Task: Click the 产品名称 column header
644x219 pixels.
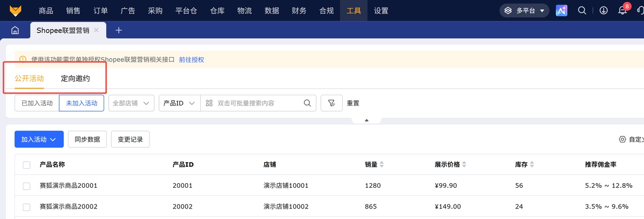Action: tap(52, 165)
